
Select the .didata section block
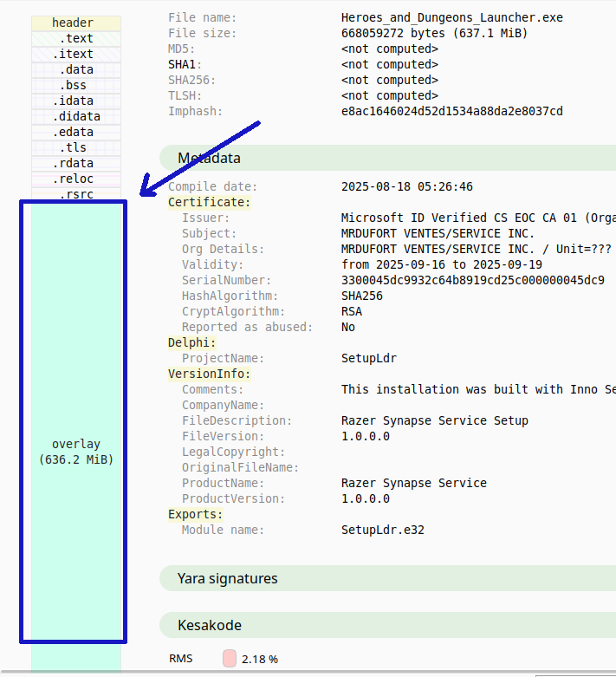(76, 116)
